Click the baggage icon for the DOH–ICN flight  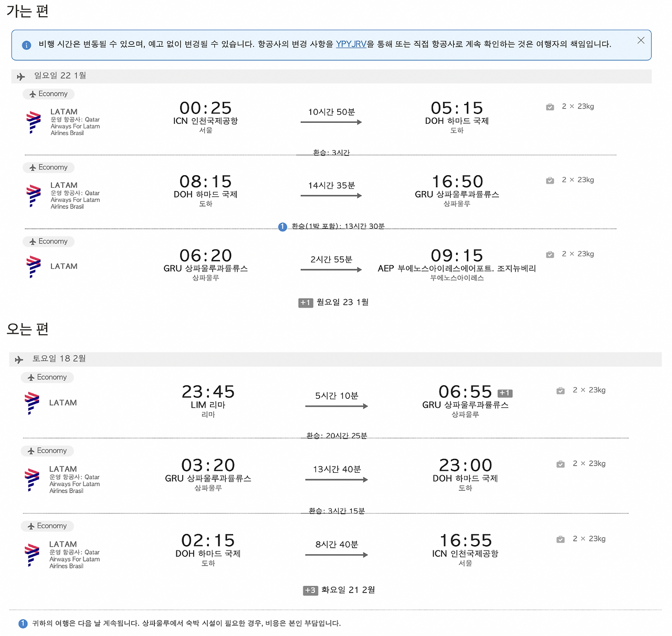(x=560, y=539)
